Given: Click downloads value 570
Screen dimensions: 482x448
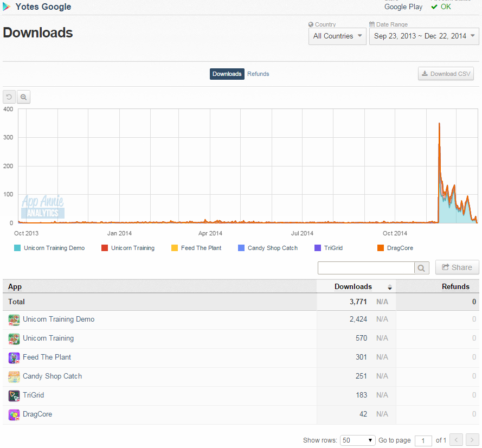Looking at the screenshot, I should tap(361, 338).
